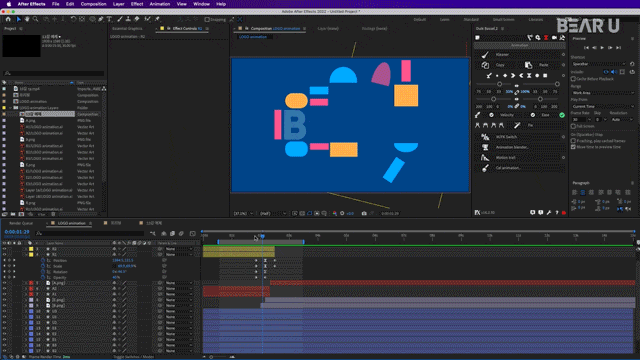This screenshot has height=360, width=640.
Task: Click Toggle Switches / Modes button
Action: 133,357
